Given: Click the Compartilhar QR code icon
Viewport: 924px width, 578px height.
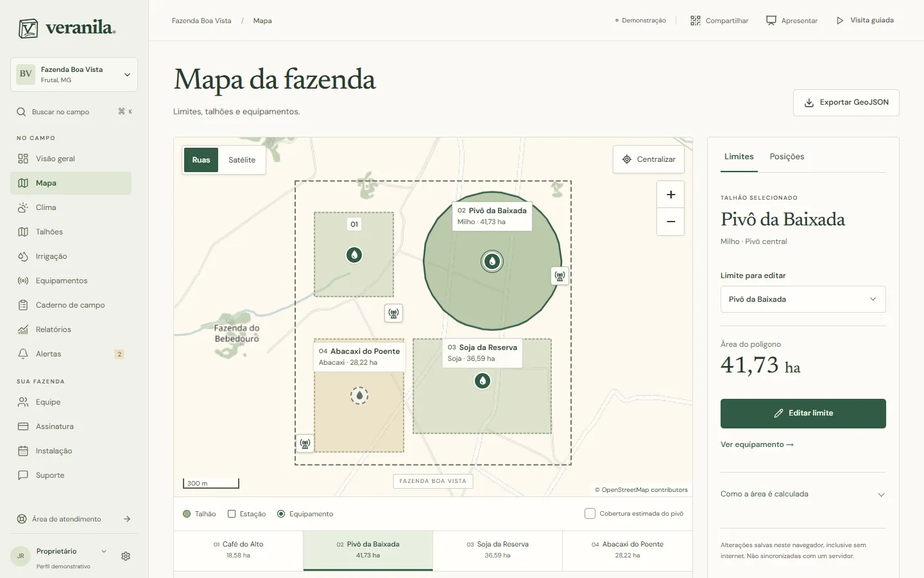Looking at the screenshot, I should pos(696,21).
